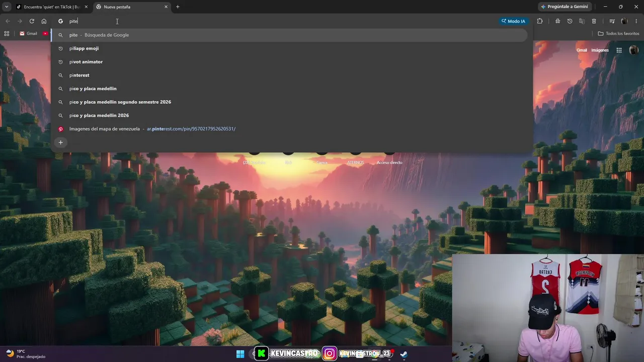Screen dimensions: 644x362
Task: Open the Gmail bookmark
Action: pyautogui.click(x=28, y=34)
